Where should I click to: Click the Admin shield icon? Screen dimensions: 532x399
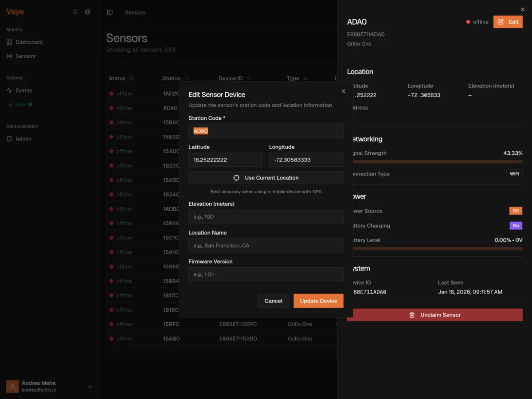[9, 139]
